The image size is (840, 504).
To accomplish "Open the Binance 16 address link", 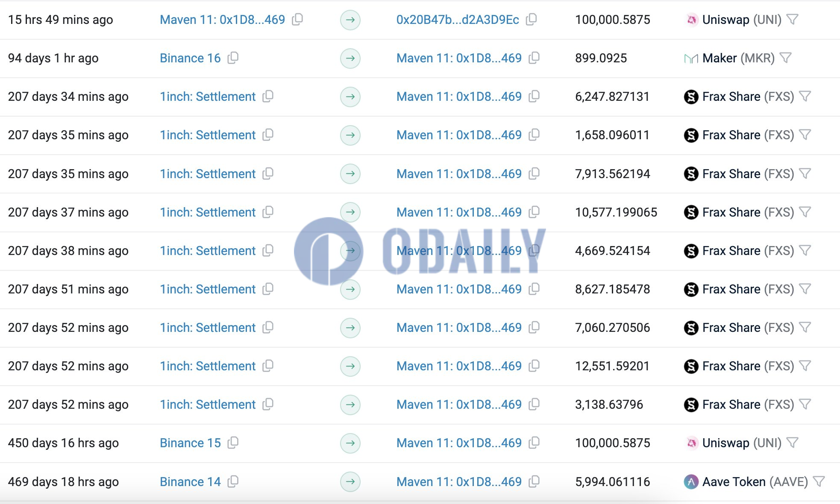I will [x=190, y=58].
